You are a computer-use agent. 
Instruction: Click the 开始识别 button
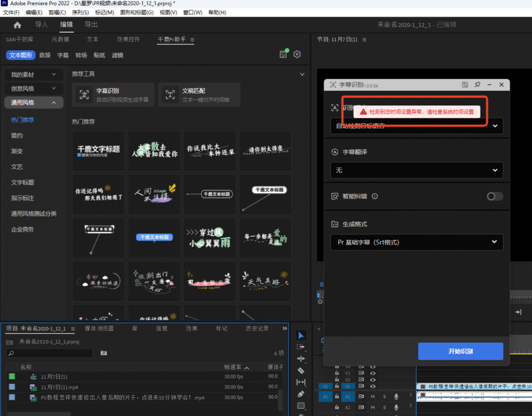(460, 352)
